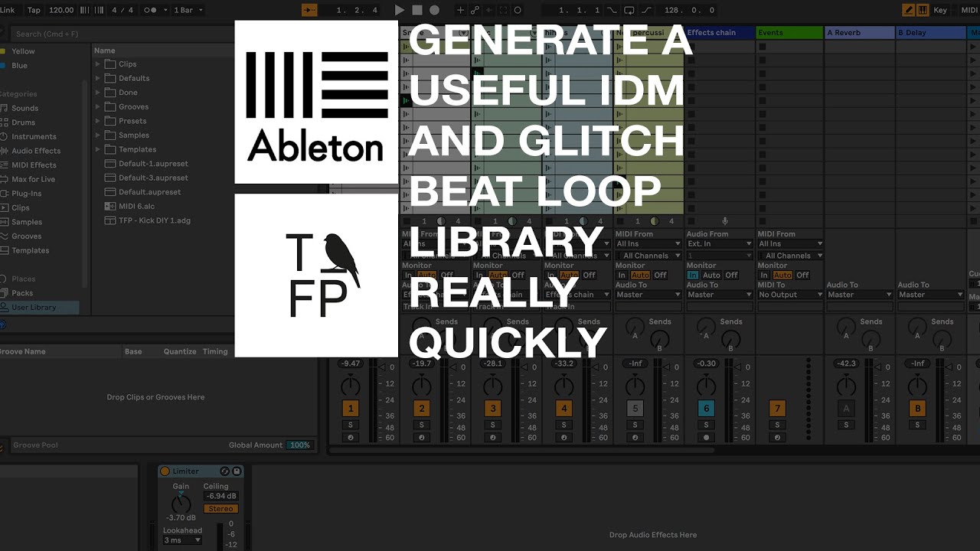Toggle the Metronome button
Image resolution: width=980 pixels, height=551 pixels.
click(151, 10)
